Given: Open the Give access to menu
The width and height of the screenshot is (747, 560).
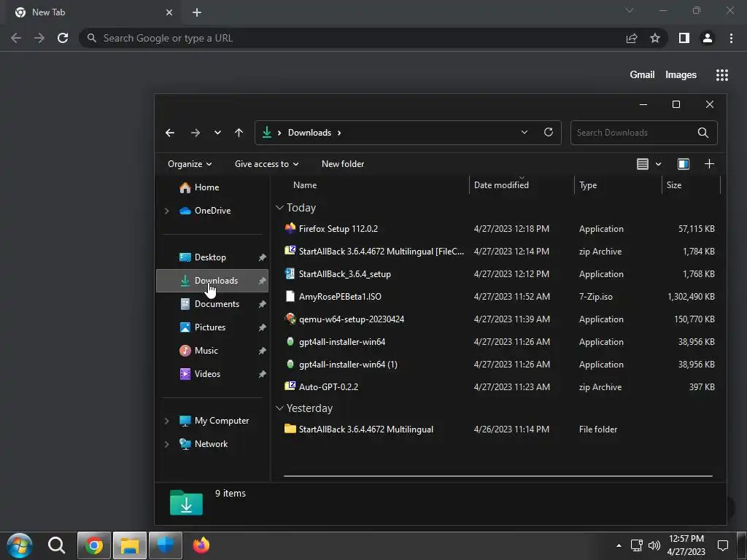Looking at the screenshot, I should [267, 164].
